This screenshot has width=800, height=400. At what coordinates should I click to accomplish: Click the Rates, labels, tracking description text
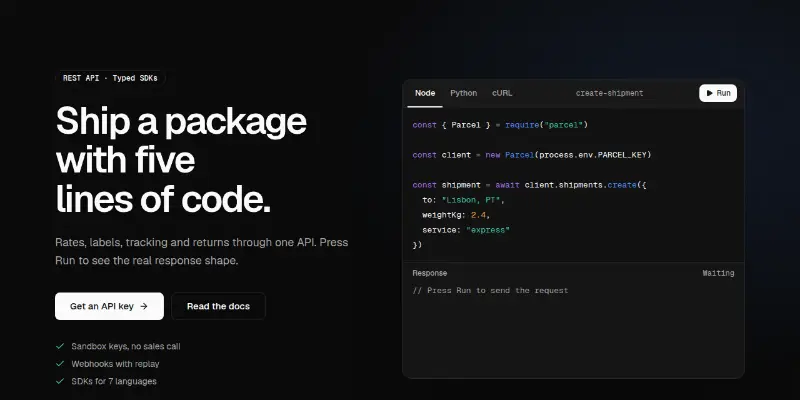point(202,251)
